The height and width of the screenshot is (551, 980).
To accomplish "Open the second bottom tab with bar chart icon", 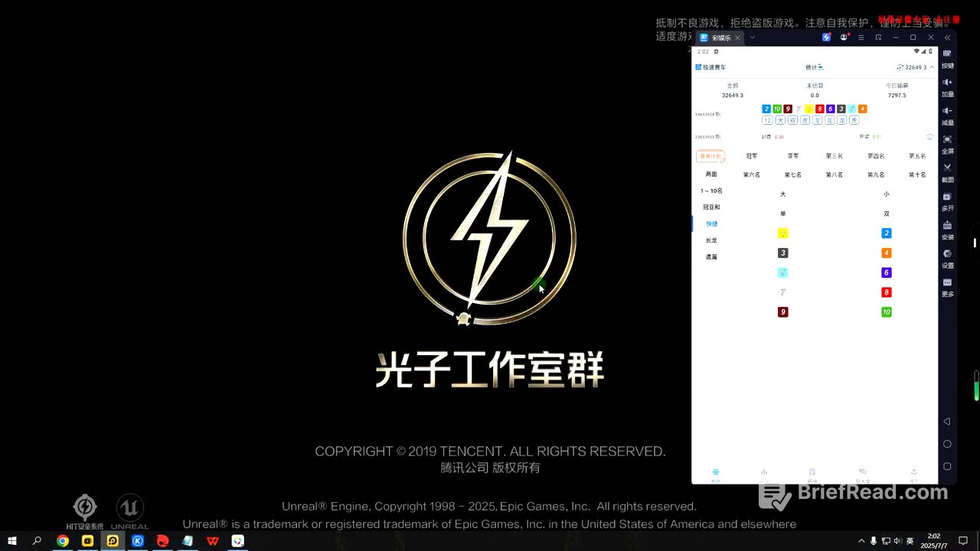I will pyautogui.click(x=764, y=474).
